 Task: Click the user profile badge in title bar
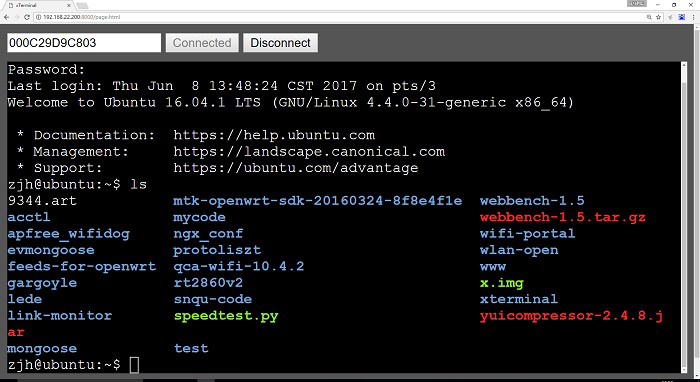637,4
